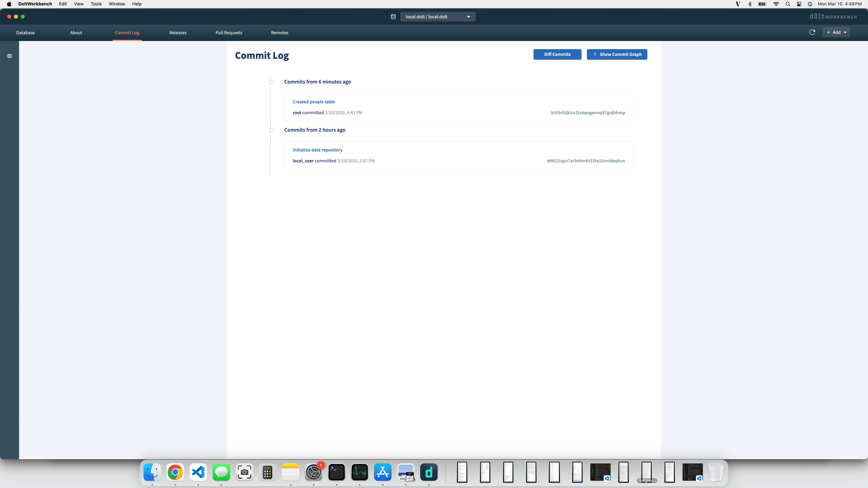Switch to the Pull Requests tab
Image resolution: width=868 pixels, height=488 pixels.
pos(229,33)
